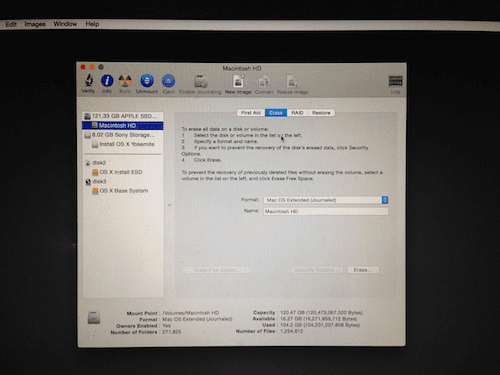The width and height of the screenshot is (500, 375).
Task: Open the Format dropdown
Action: pyautogui.click(x=326, y=200)
